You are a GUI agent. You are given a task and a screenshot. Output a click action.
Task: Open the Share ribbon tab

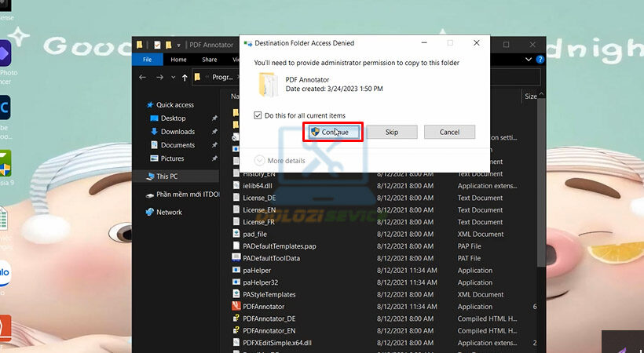coord(209,60)
